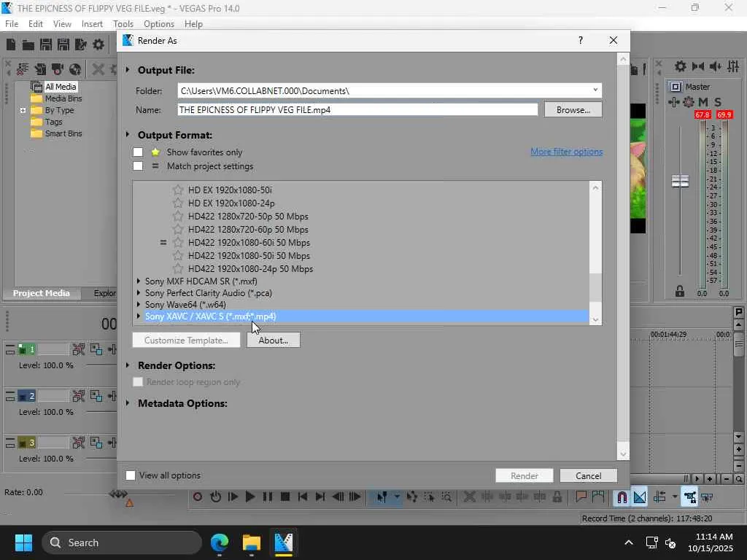
Task: Click the Dim output speaker icon in mixer
Action: pyautogui.click(x=715, y=66)
